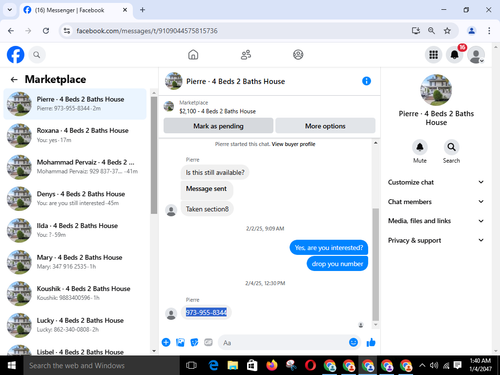Open Ilda's conversation in the list
The width and height of the screenshot is (500, 375).
click(75, 230)
